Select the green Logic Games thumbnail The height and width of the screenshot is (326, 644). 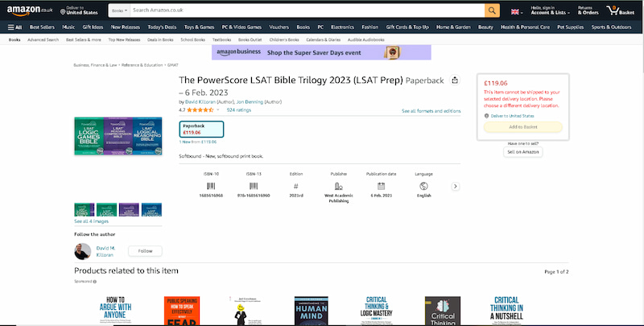coord(107,210)
